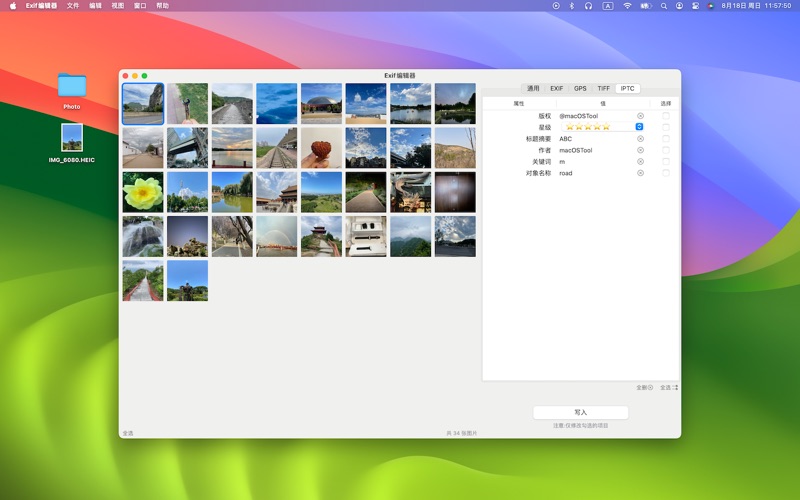
Task: Click the five-star rating field
Action: (588, 127)
